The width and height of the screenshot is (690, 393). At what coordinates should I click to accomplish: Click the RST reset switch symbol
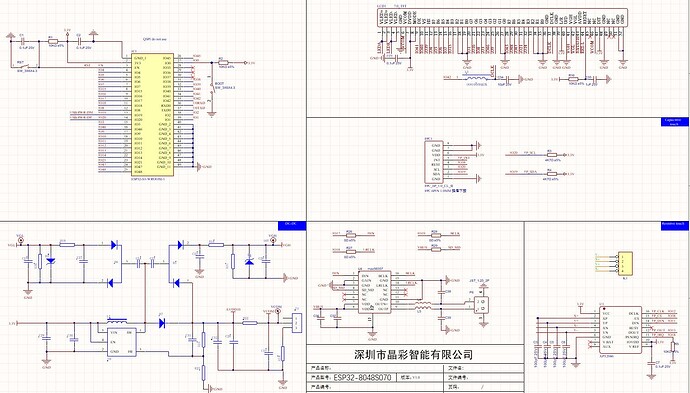point(26,67)
